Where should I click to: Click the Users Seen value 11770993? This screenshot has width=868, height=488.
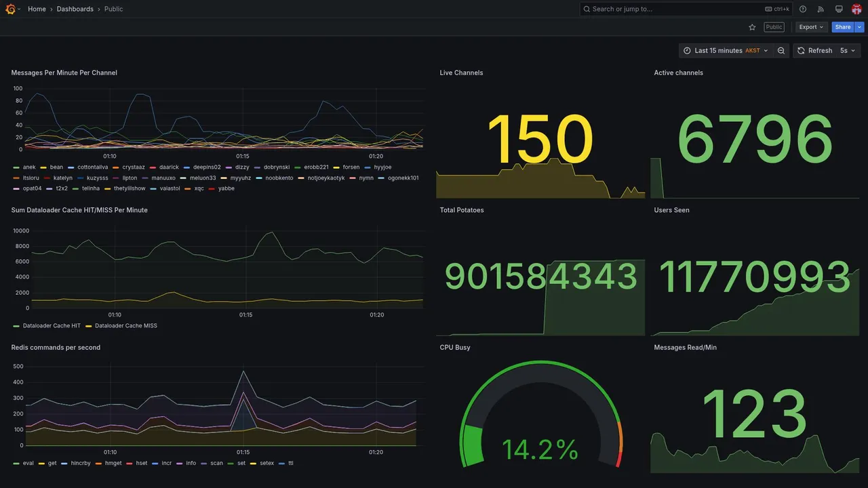(755, 277)
